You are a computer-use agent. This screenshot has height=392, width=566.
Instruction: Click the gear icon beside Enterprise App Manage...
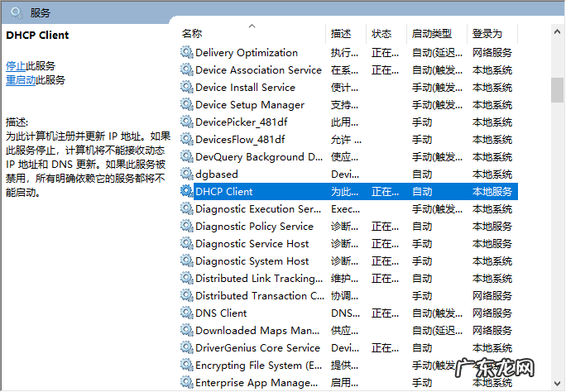pyautogui.click(x=187, y=382)
